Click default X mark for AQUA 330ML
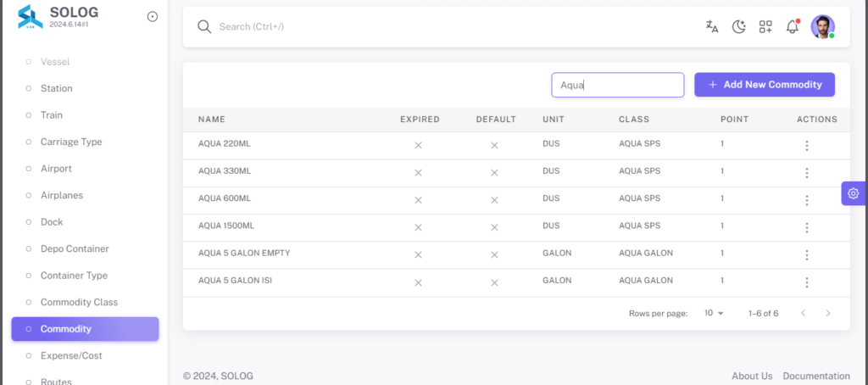The height and width of the screenshot is (385, 868). pos(494,173)
